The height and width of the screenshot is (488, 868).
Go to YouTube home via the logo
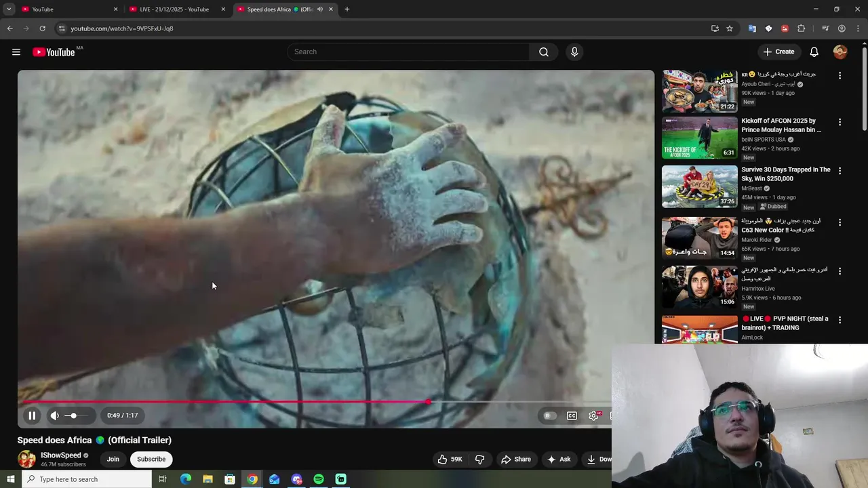pyautogui.click(x=54, y=52)
